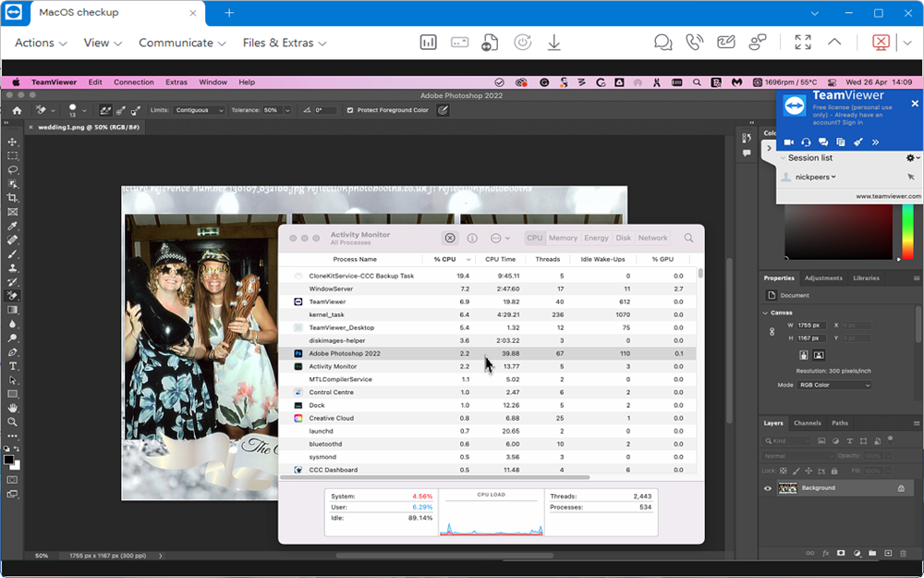The width and height of the screenshot is (924, 578).
Task: Click the process info icon in Activity Monitor
Action: click(472, 238)
